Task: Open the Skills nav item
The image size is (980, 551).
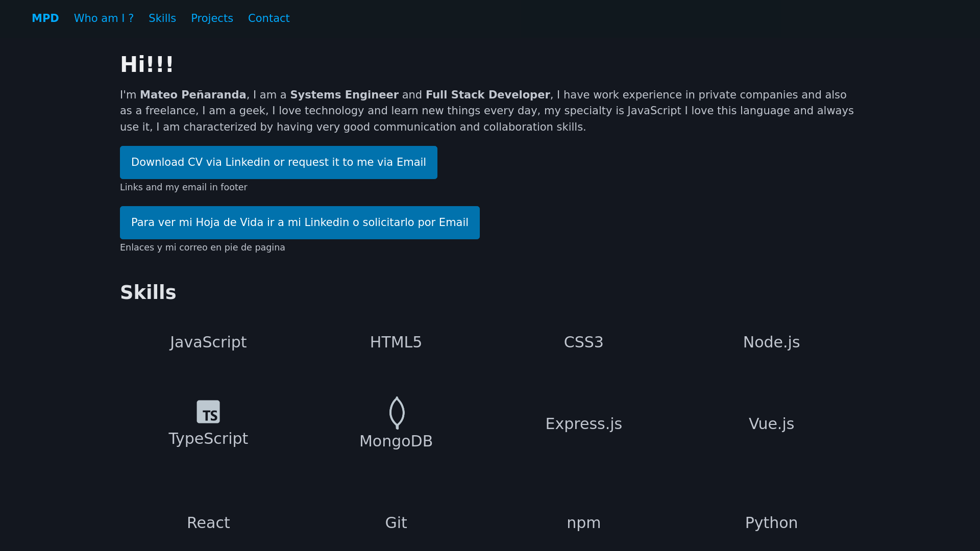Action: click(x=162, y=18)
